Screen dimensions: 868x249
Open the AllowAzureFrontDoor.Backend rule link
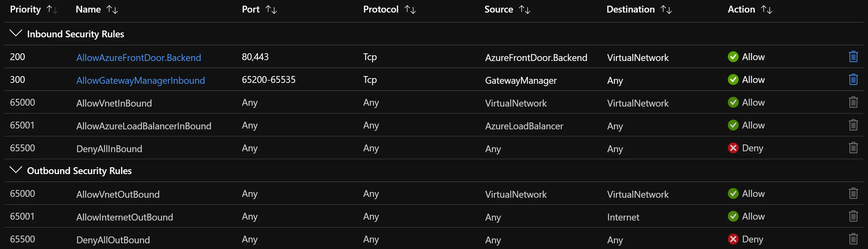click(138, 58)
